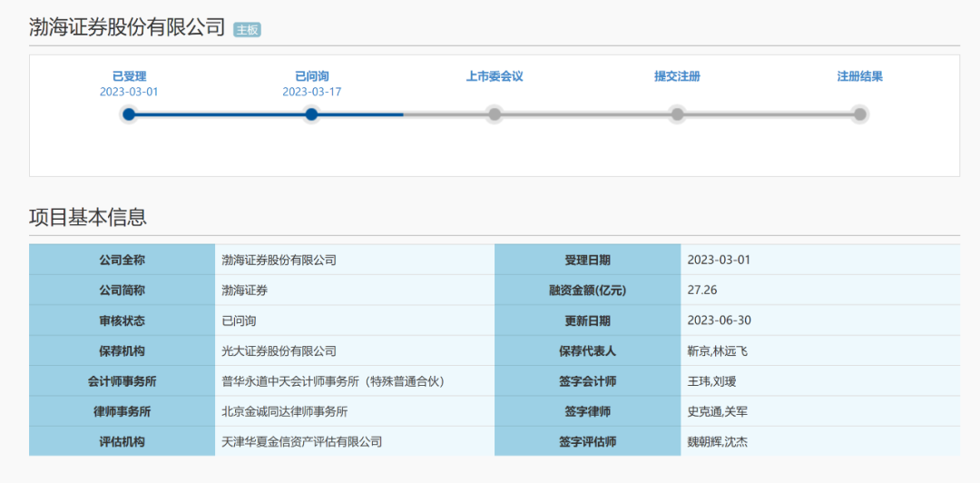
Task: Click sponsor value 光大证券股份有限公司
Action: pos(279,350)
